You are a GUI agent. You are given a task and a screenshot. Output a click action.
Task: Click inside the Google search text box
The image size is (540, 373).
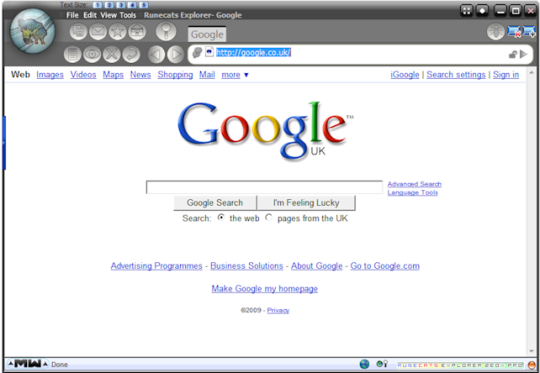[x=264, y=187]
